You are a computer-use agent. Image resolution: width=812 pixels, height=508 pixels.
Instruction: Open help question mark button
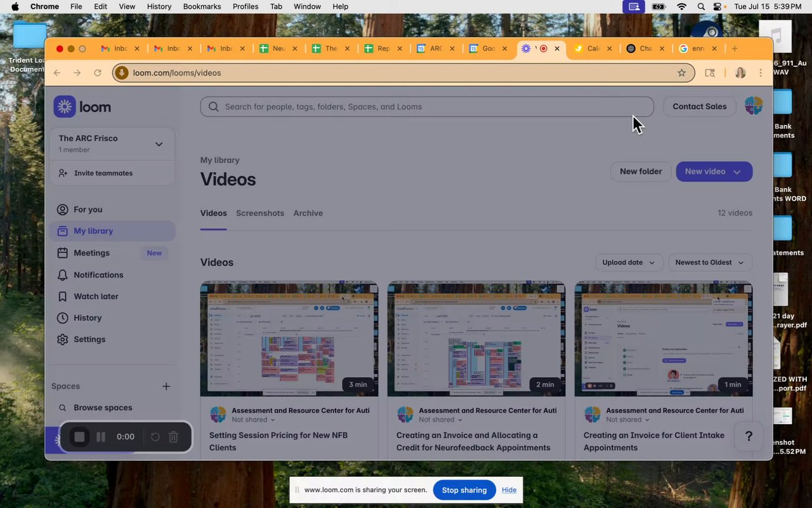[x=749, y=436]
